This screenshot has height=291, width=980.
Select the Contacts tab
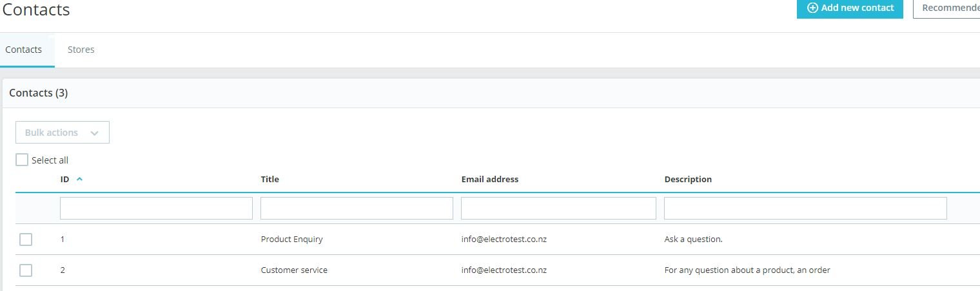click(x=24, y=50)
